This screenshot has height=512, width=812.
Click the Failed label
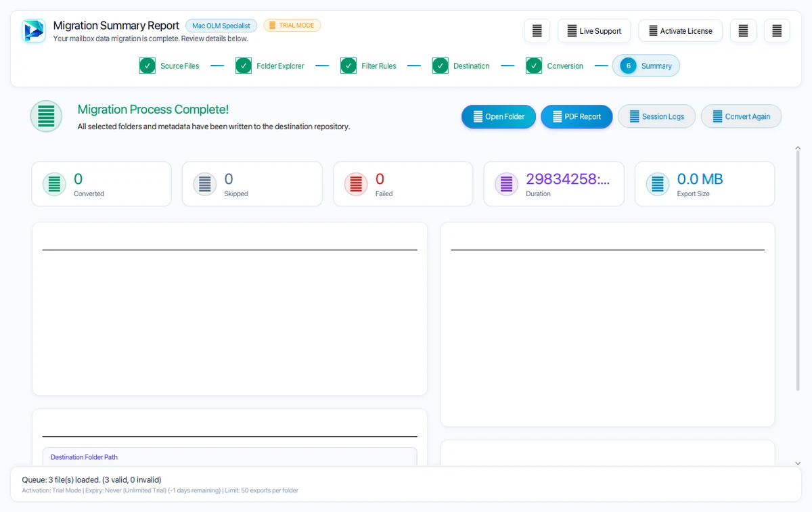pyautogui.click(x=384, y=193)
